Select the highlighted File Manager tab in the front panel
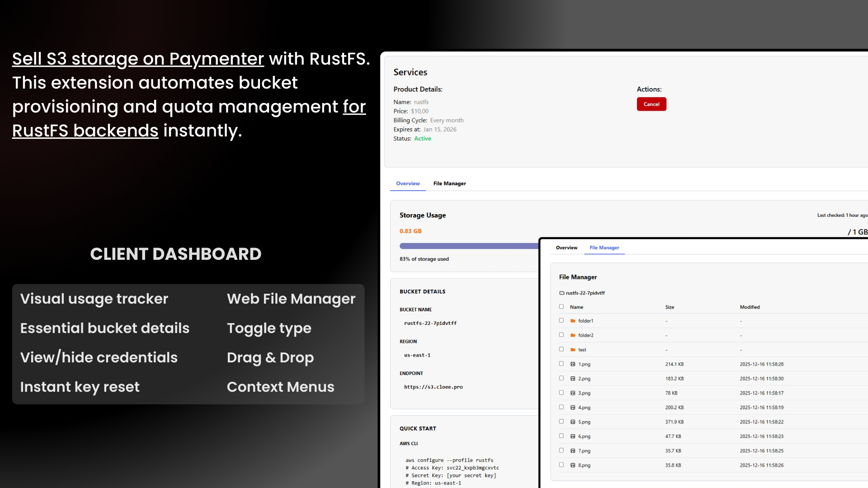This screenshot has height=488, width=868. [x=604, y=248]
